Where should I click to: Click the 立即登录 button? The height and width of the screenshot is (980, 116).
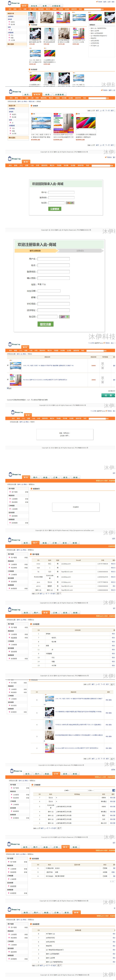(55, 209)
